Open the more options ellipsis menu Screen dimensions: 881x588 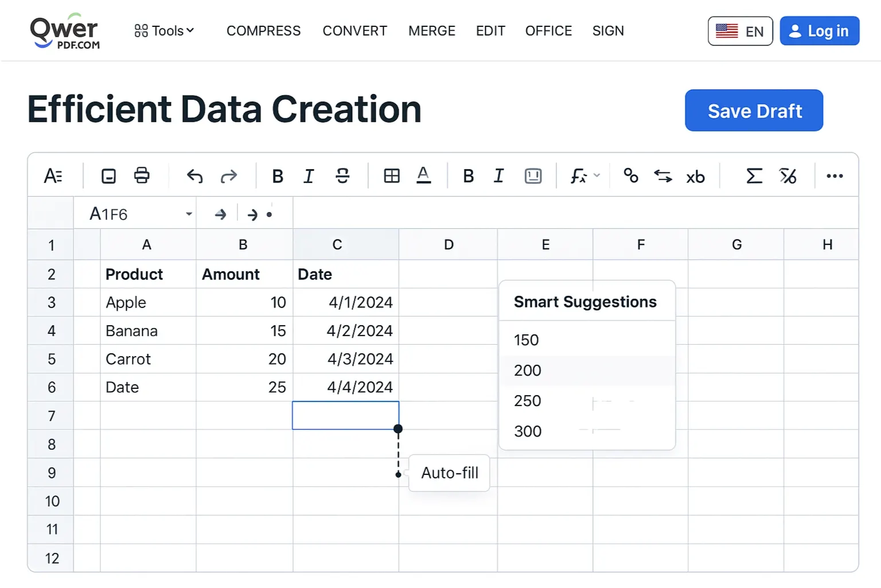click(x=835, y=176)
